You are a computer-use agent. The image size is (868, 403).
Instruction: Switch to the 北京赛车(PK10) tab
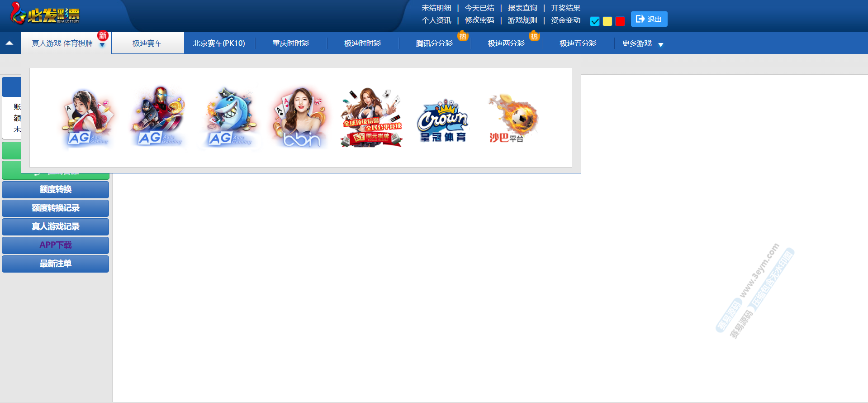219,43
